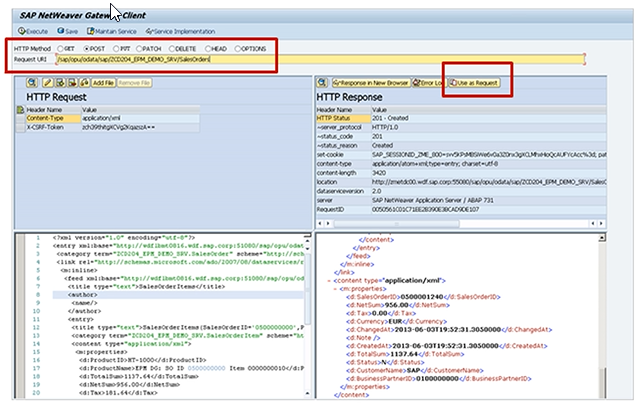Click the row selector icon beside Header Name
This screenshot has width=639, height=406.
click(19, 110)
